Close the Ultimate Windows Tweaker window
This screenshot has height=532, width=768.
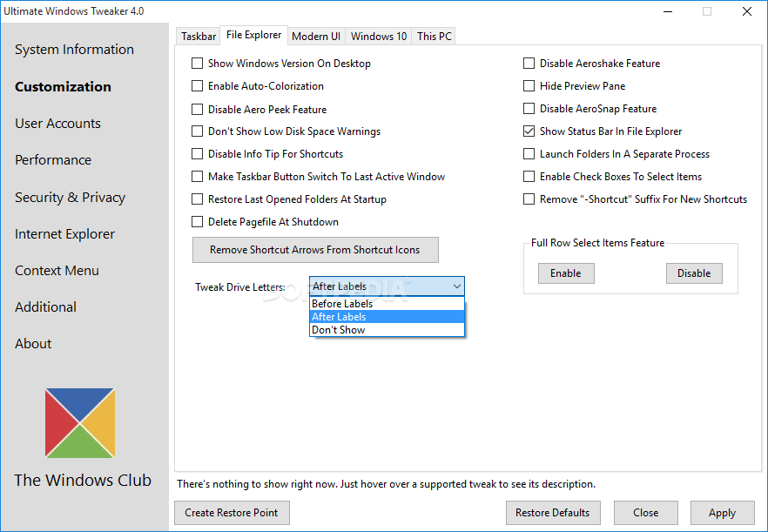tap(747, 11)
